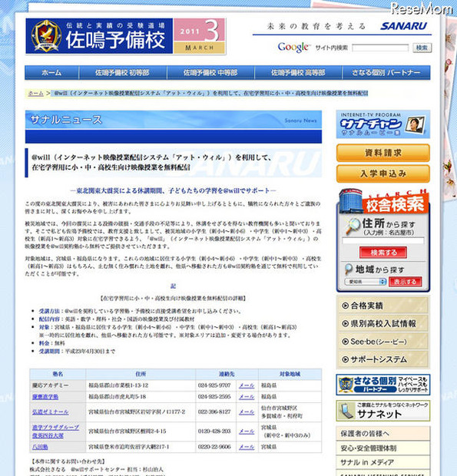Click the 進学プラザグループ link in table
Screen dimensions: 457x476
click(55, 427)
